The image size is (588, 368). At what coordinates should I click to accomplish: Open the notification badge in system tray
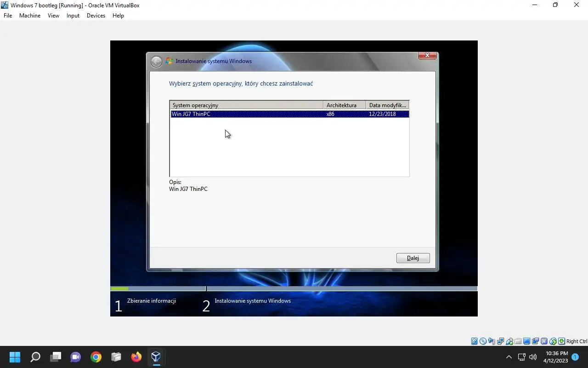coord(575,357)
